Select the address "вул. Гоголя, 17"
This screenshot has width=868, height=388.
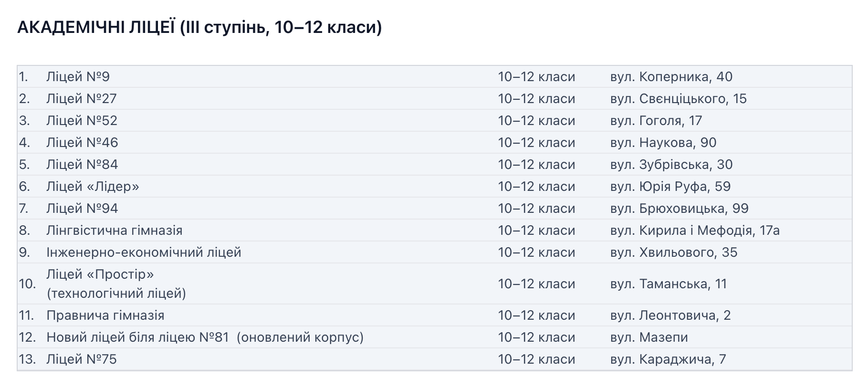pyautogui.click(x=656, y=121)
